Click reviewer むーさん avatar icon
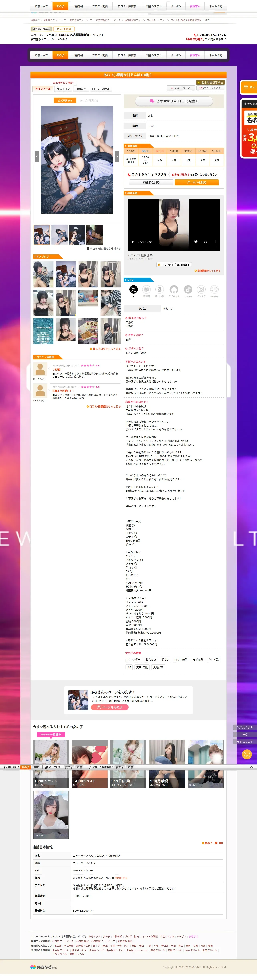The width and height of the screenshot is (257, 980). [40, 369]
